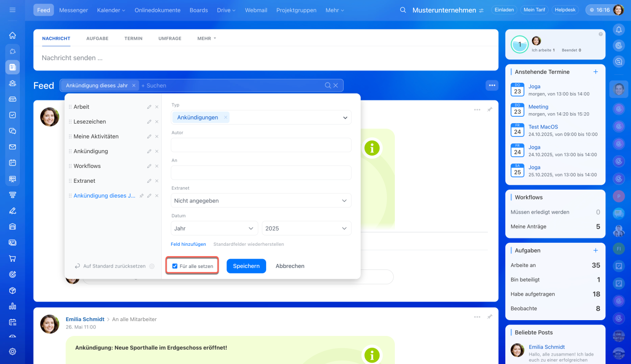Open the home icon in left sidebar
Viewport: 631px width, 364px height.
pos(12,35)
